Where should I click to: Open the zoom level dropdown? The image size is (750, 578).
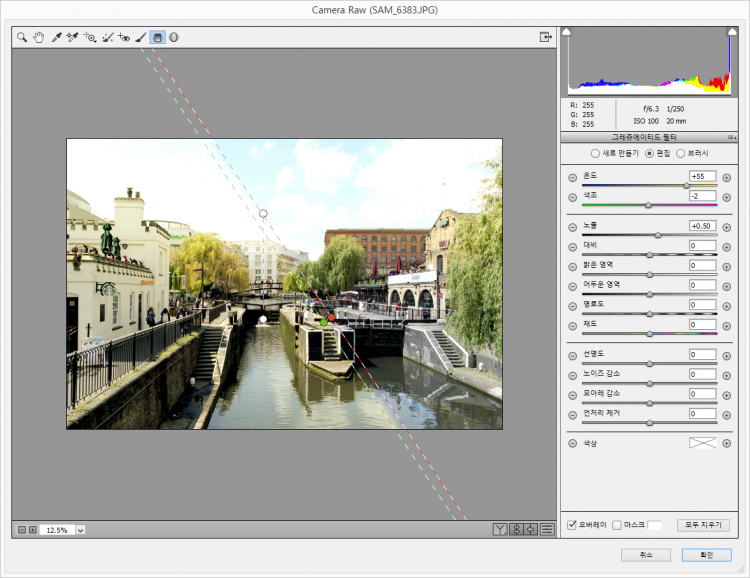(80, 530)
